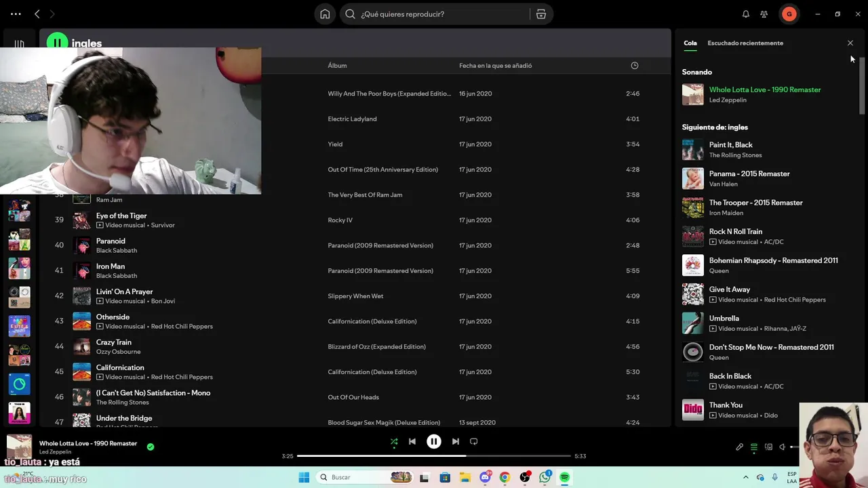This screenshot has width=868, height=488.
Task: Click the library icon in sidebar
Action: tap(19, 43)
